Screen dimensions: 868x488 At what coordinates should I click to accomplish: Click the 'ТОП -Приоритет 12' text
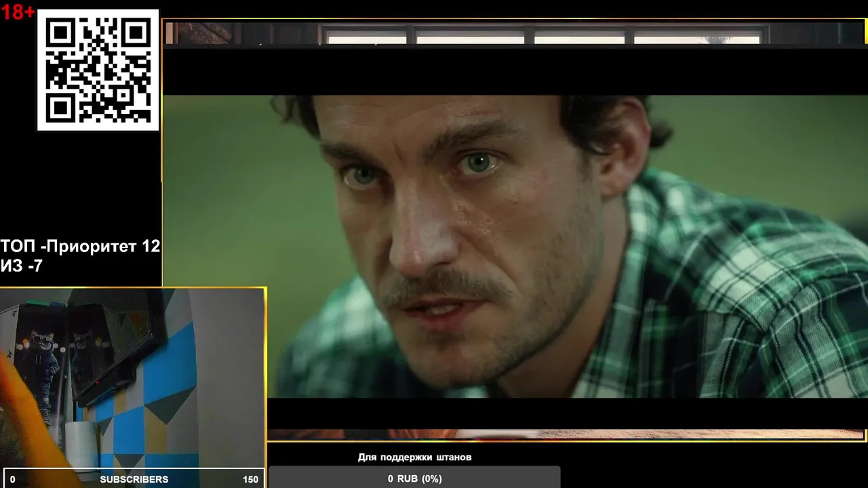click(80, 247)
